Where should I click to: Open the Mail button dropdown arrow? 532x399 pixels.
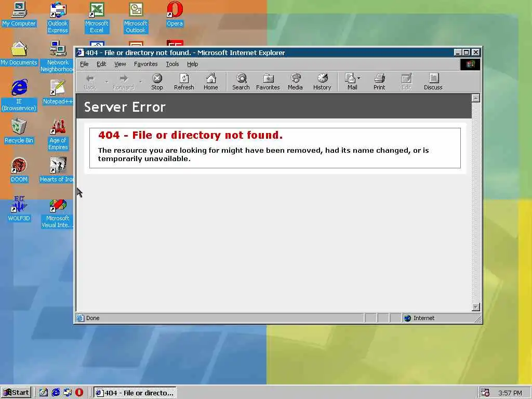tap(359, 78)
